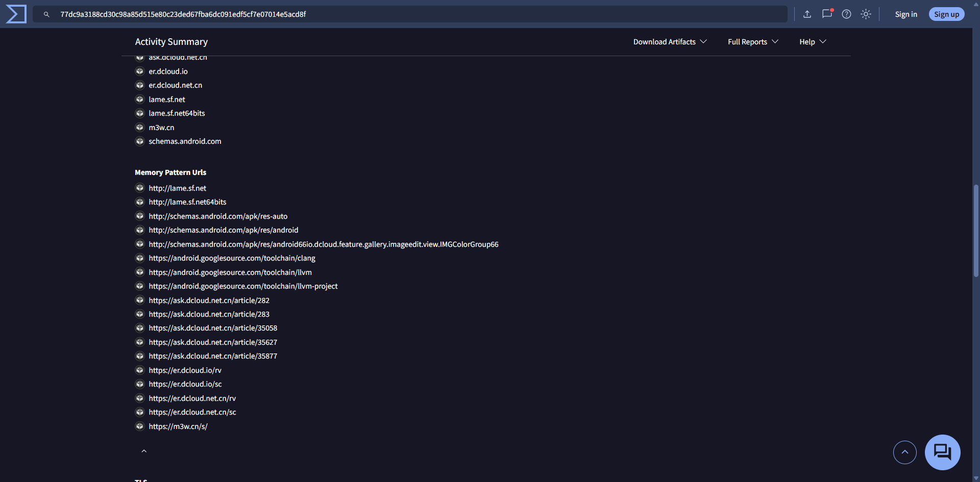Screen dimensions: 980x482
Task: Click the search magnifier icon
Action: coord(46,14)
